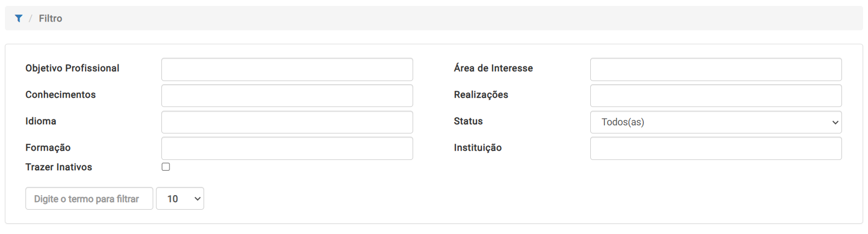Screen dimensions: 868x234
Task: Click the Trazer Inativos label text
Action: pyautogui.click(x=58, y=167)
